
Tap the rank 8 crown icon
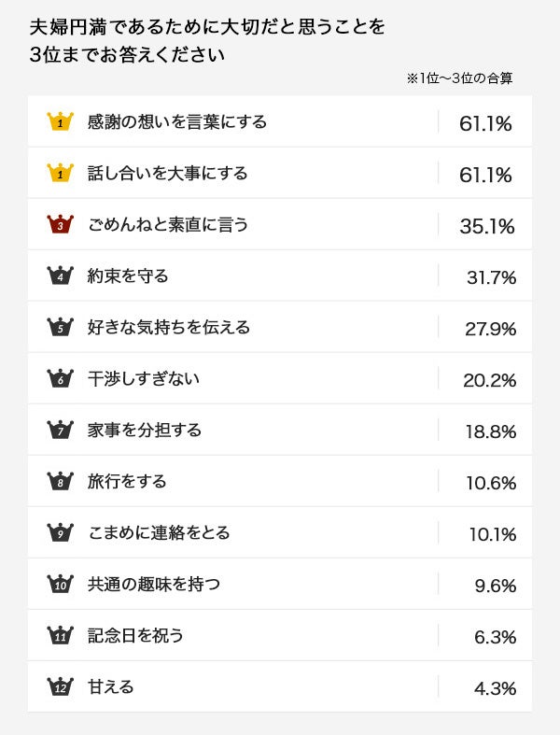(60, 481)
